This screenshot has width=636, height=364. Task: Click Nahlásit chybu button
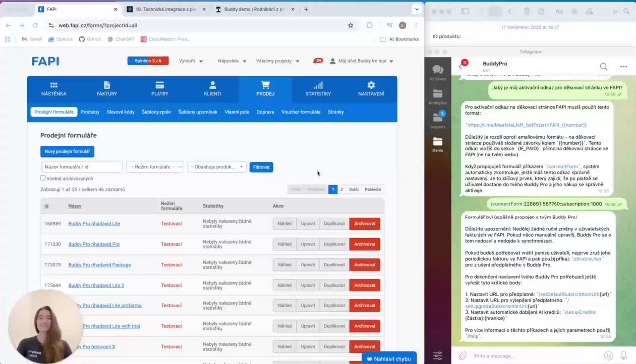coord(389,358)
